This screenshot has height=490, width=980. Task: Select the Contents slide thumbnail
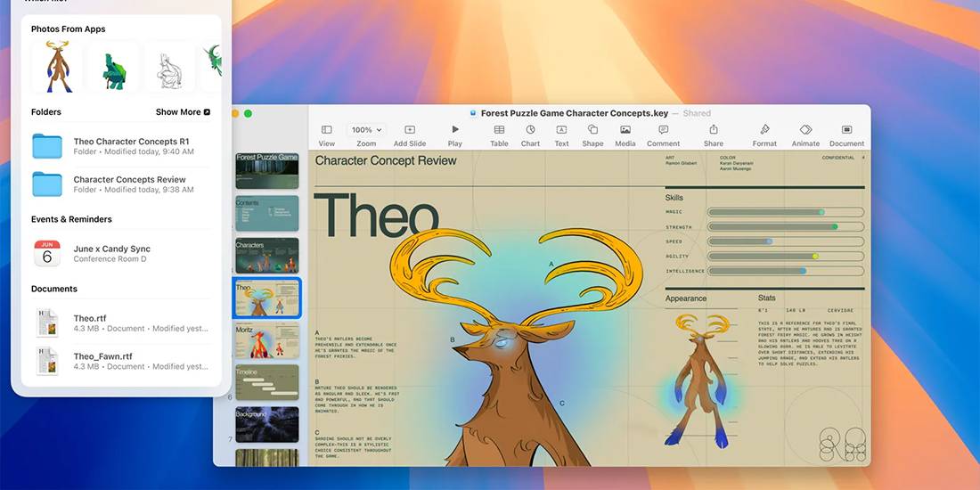pyautogui.click(x=267, y=213)
